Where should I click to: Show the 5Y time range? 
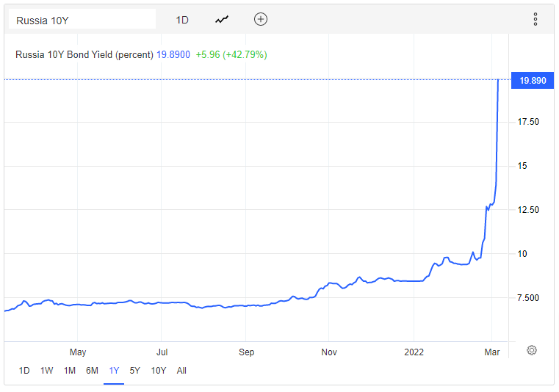(x=135, y=371)
